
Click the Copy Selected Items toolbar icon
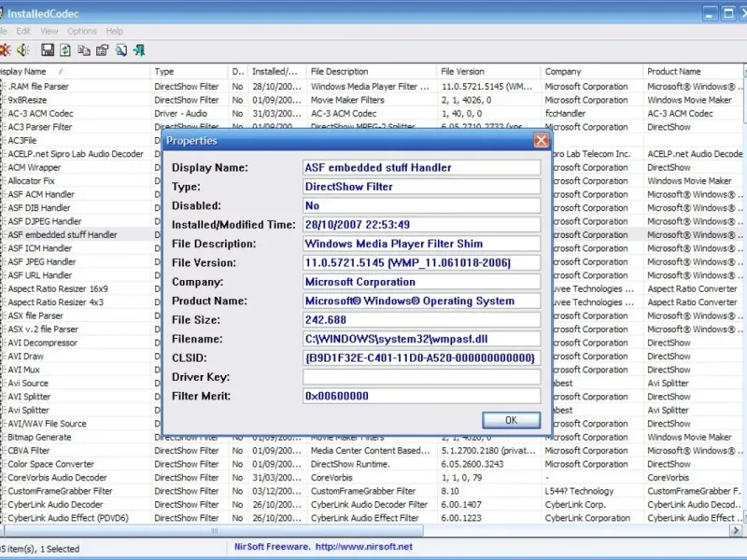84,49
